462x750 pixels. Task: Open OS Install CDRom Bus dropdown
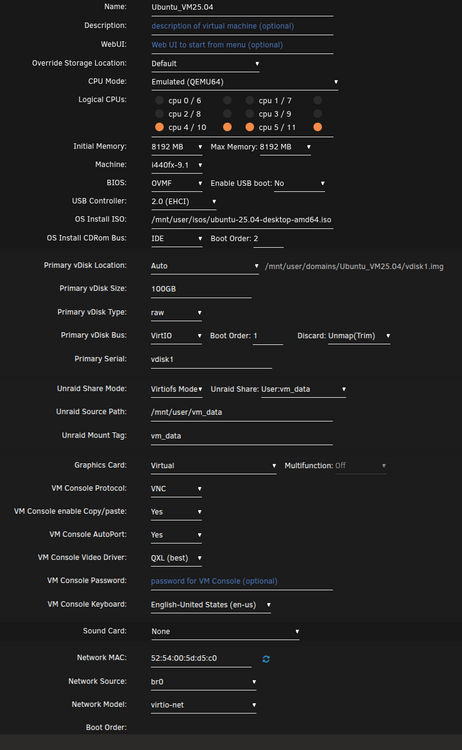(x=177, y=238)
